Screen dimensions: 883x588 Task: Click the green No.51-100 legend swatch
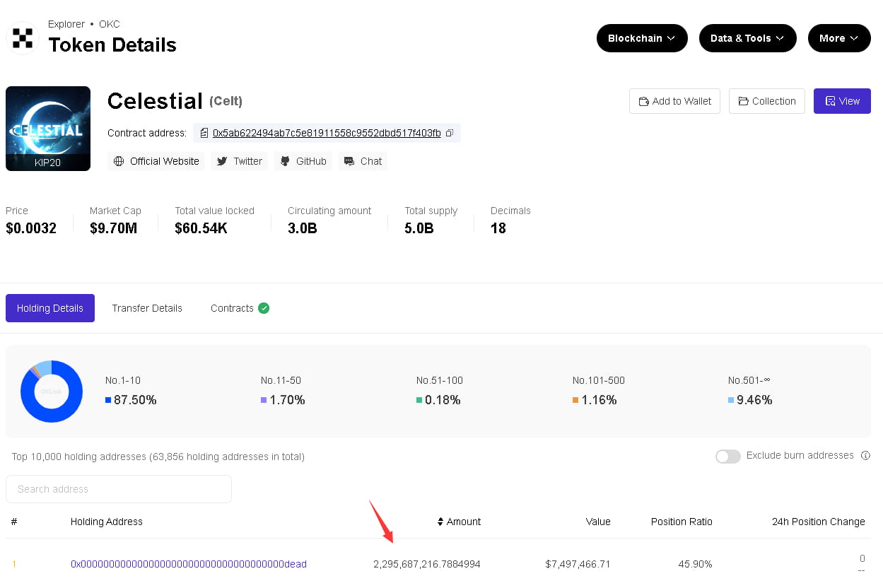[x=419, y=400]
